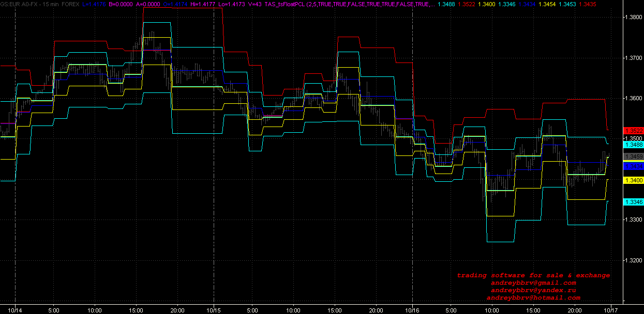Select the cyan 1.3488 price tag
This screenshot has width=644, height=314.
tap(633, 145)
